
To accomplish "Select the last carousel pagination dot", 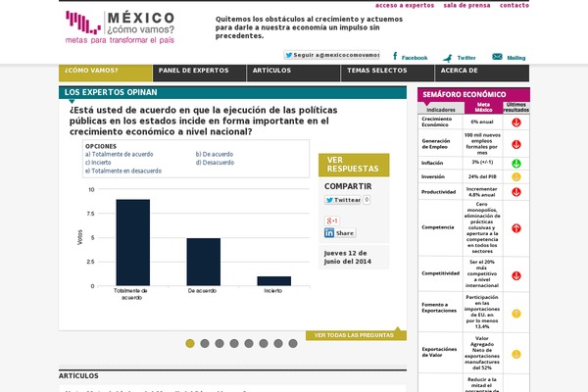I will (293, 343).
